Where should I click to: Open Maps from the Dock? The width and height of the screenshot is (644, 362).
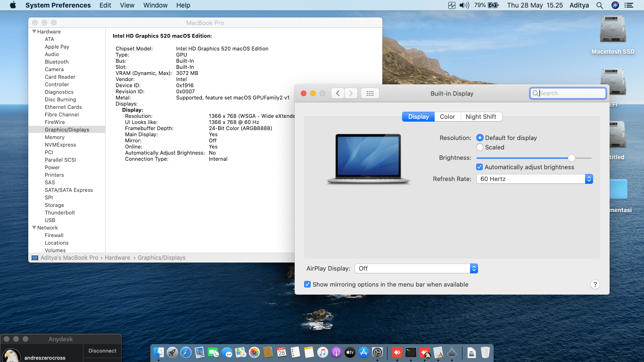[x=240, y=352]
